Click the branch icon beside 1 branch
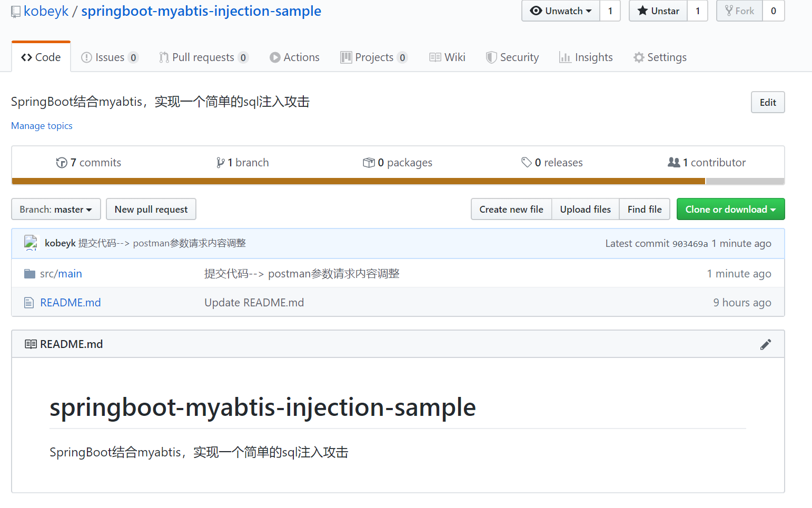This screenshot has height=508, width=812. point(221,162)
